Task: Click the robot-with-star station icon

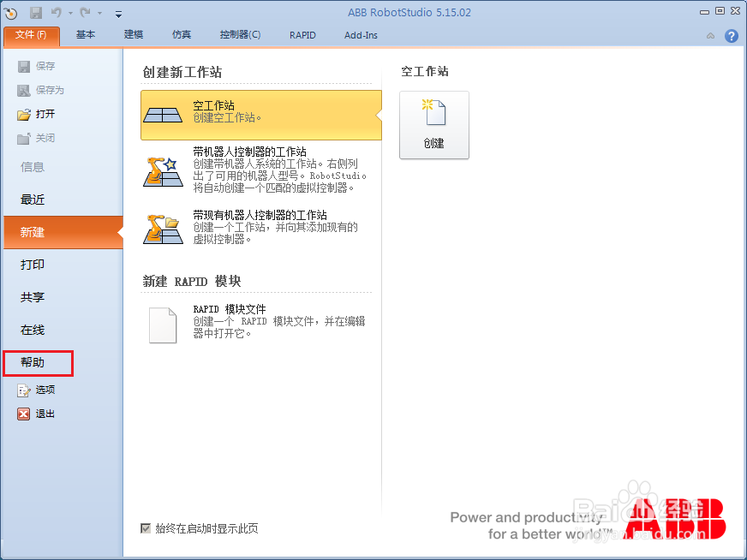Action: (163, 172)
